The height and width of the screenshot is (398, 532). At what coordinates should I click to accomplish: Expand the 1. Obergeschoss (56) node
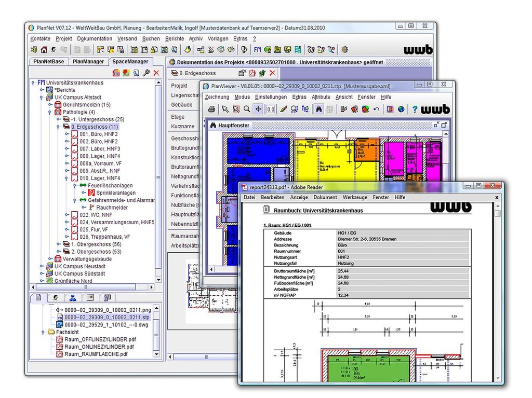click(x=58, y=244)
